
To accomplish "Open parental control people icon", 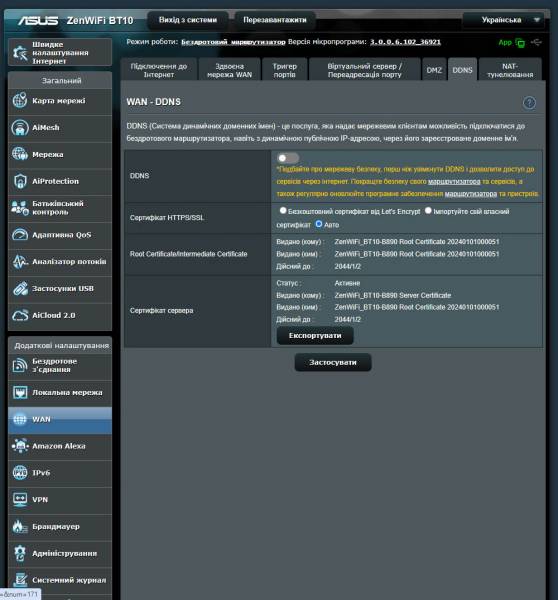I will (20, 208).
